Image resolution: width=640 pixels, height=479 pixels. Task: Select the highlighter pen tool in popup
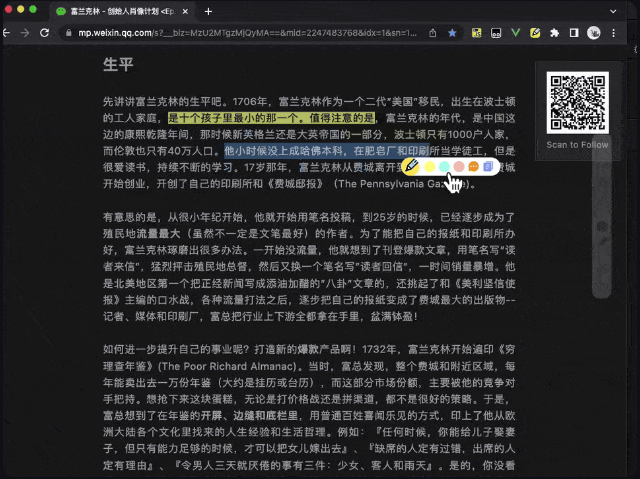tap(412, 165)
